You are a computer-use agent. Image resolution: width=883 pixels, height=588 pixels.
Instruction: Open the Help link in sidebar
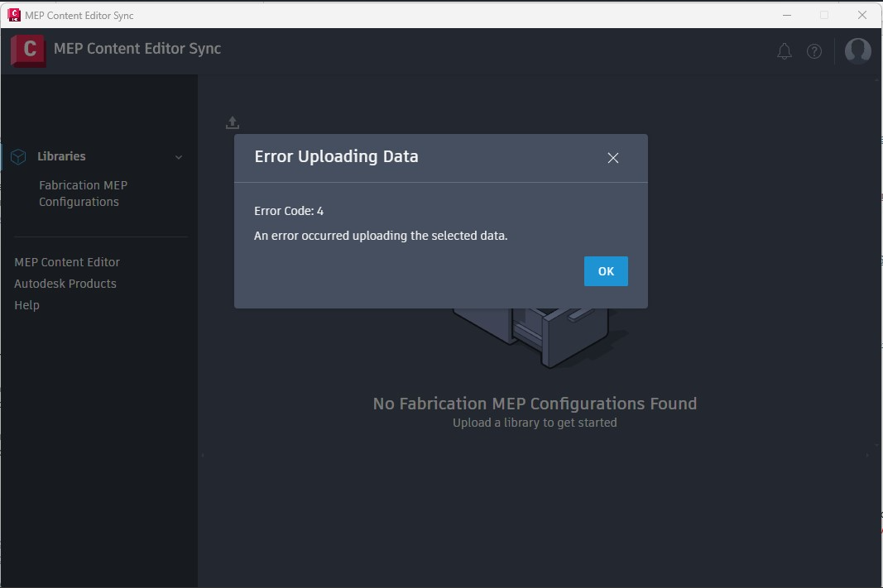[x=26, y=304]
